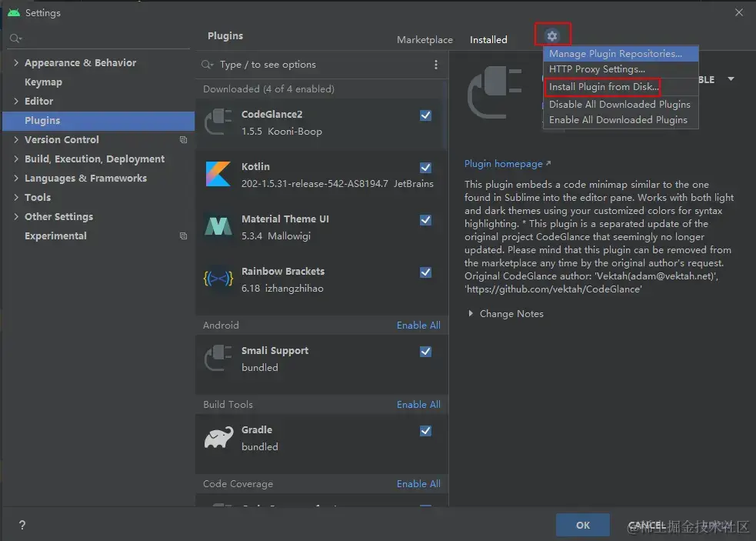
Task: Click the Material Theme UI logo
Action: point(218,226)
